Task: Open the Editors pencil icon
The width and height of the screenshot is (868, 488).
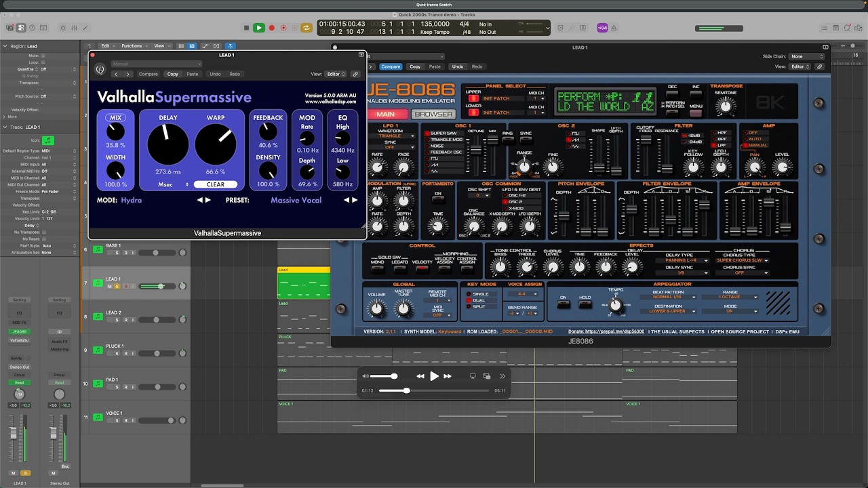Action: click(x=84, y=28)
